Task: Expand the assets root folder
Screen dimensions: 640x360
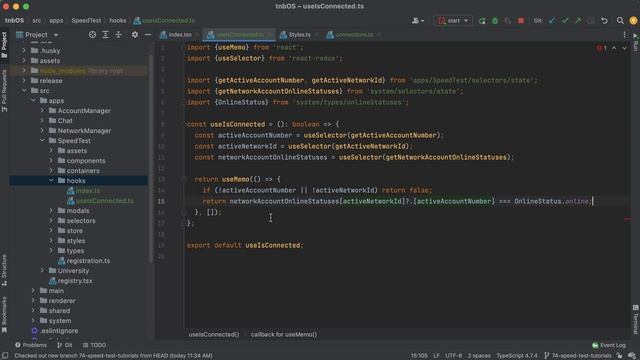Action: coord(24,60)
